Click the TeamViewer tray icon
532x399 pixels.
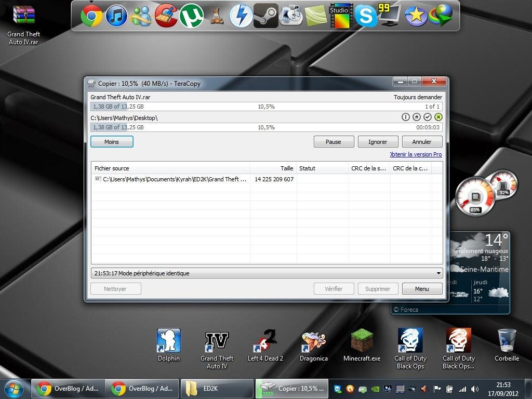coord(338,389)
